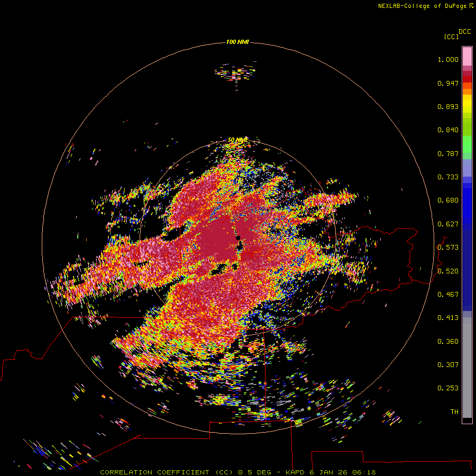Select the 1.000 legend value

448,59
